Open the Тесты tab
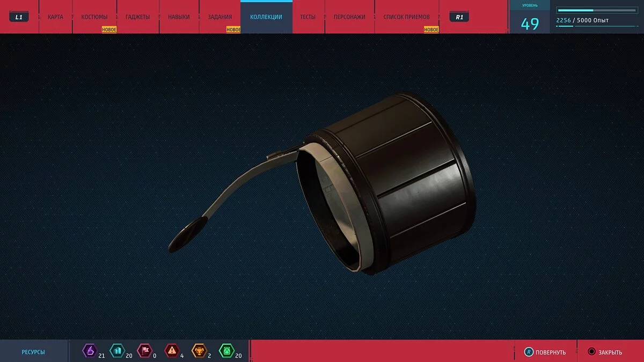The height and width of the screenshot is (362, 644). click(308, 17)
